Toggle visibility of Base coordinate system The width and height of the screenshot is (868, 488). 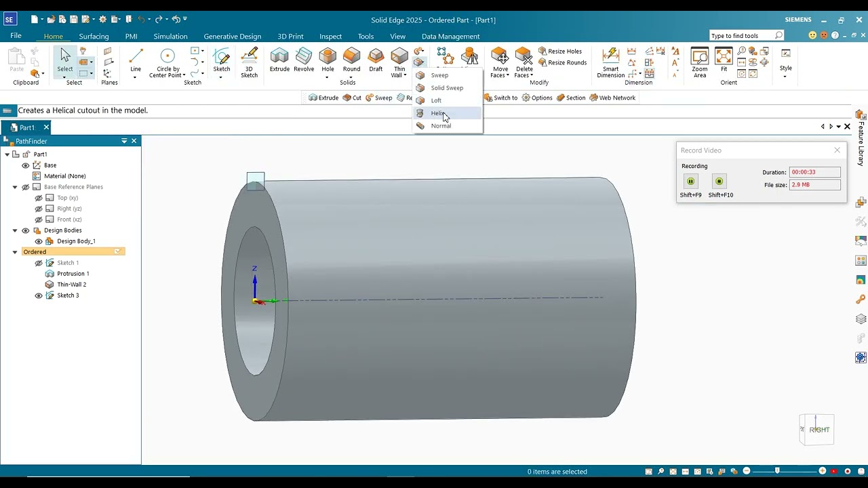[x=26, y=165]
